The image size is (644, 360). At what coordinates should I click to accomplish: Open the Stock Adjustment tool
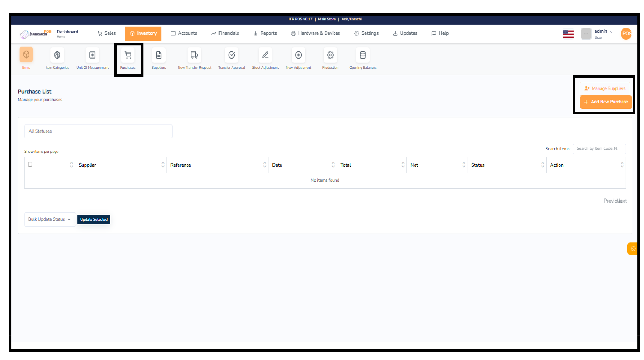pos(265,58)
